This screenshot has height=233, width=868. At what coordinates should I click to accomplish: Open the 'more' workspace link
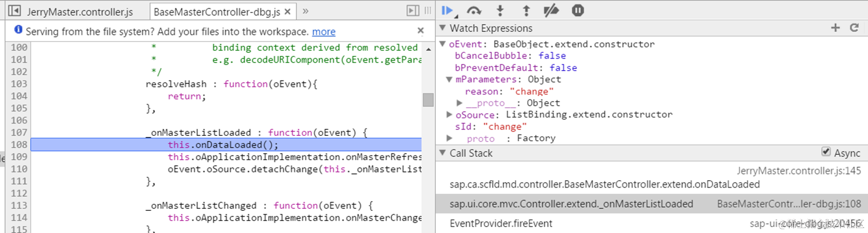click(x=324, y=32)
